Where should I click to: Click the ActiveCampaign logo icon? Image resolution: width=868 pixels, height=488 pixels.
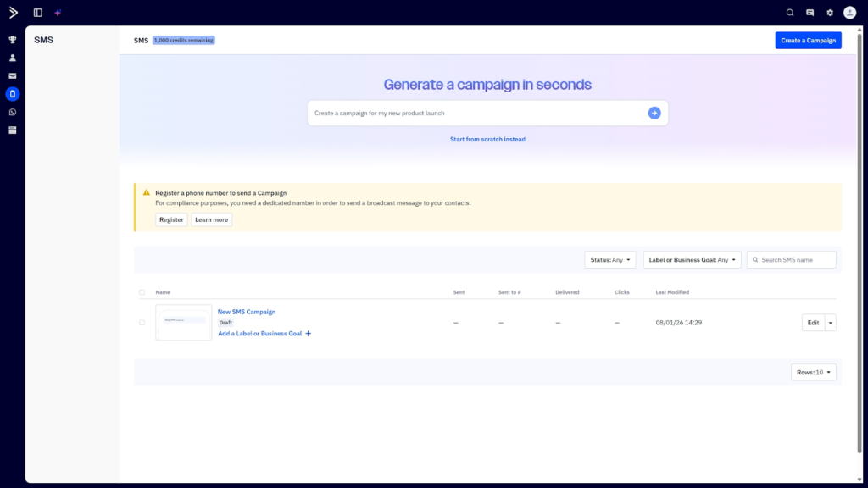click(13, 13)
